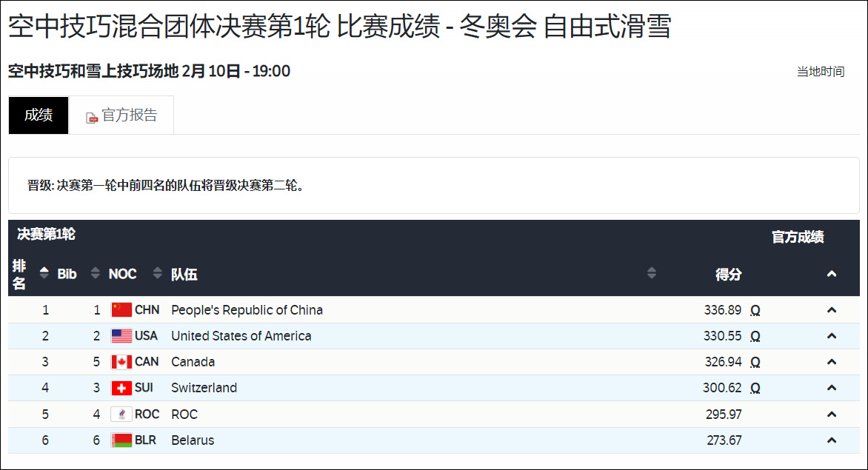Viewport: 868px width, 470px height.
Task: Collapse the People's Republic of China row
Action: coord(832,309)
